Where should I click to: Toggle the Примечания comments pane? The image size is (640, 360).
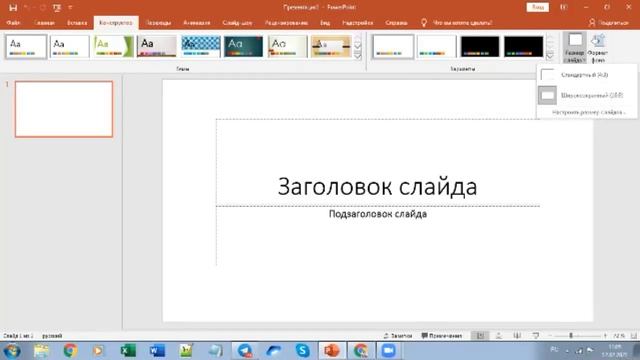(x=442, y=336)
